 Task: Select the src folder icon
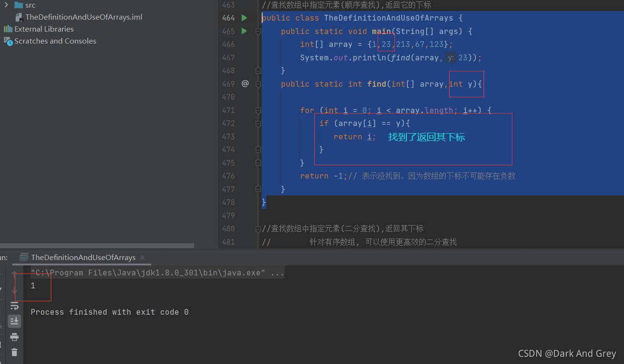[19, 5]
